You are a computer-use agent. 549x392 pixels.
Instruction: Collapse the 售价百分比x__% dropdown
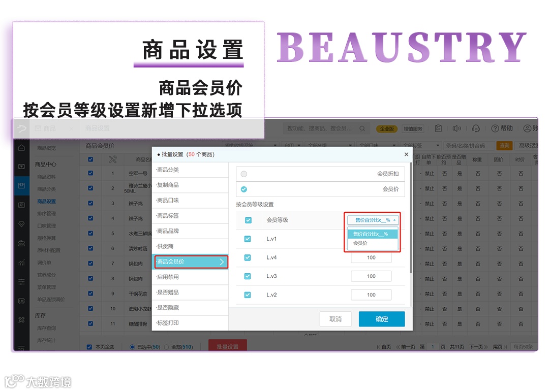click(373, 220)
